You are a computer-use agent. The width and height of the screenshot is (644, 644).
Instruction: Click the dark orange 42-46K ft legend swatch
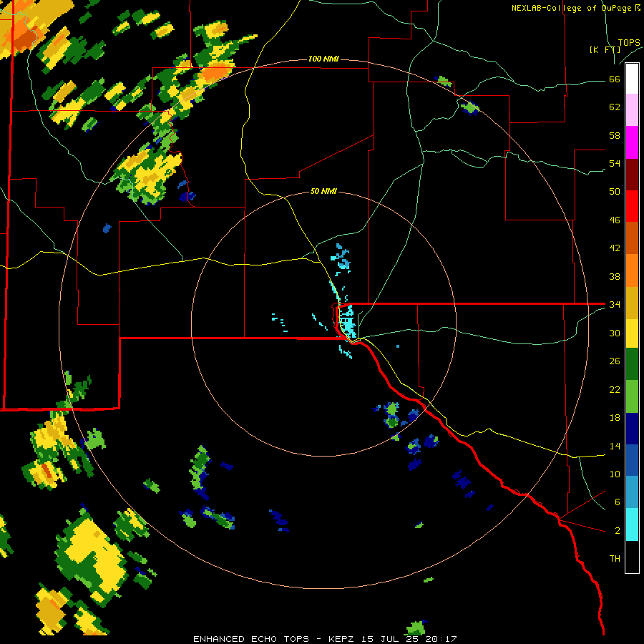pyautogui.click(x=632, y=238)
